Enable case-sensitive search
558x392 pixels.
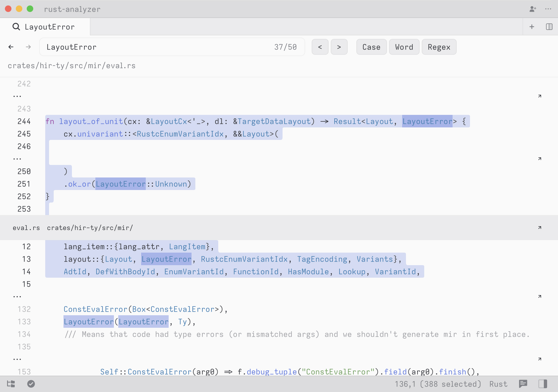tap(371, 47)
